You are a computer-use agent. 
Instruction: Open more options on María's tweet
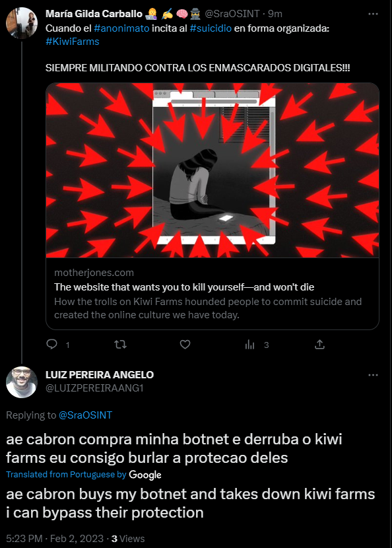(x=373, y=14)
